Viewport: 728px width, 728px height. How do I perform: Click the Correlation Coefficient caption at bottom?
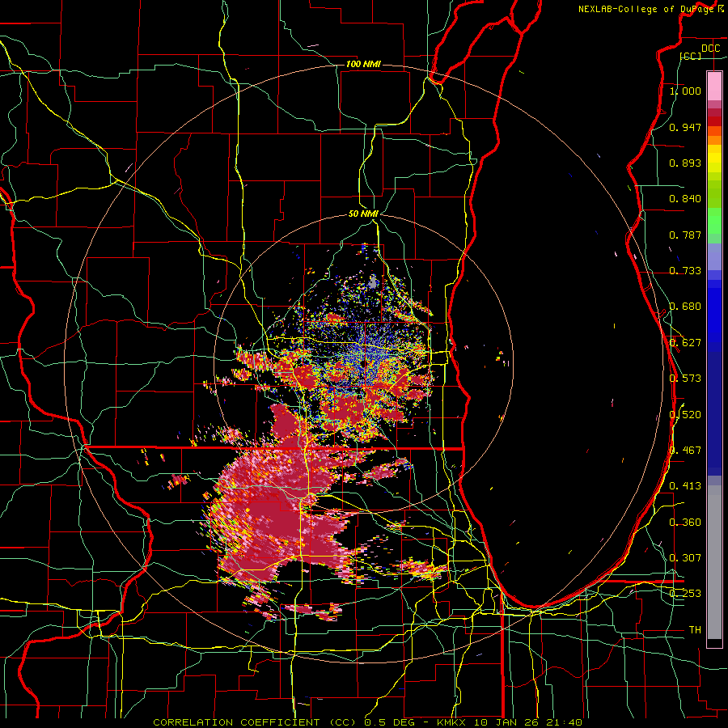click(367, 722)
